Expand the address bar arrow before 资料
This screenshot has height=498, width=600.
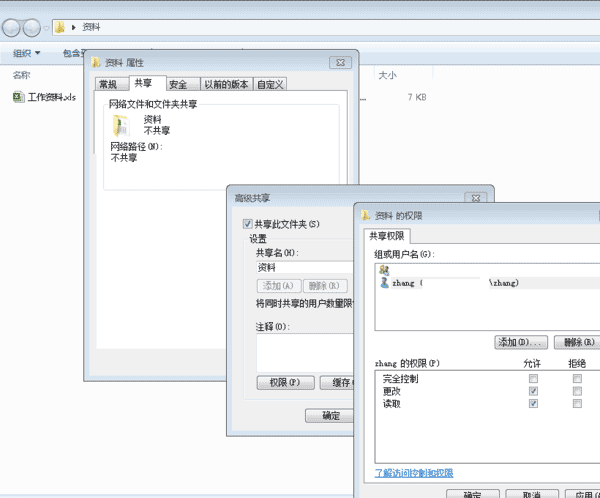click(73, 28)
